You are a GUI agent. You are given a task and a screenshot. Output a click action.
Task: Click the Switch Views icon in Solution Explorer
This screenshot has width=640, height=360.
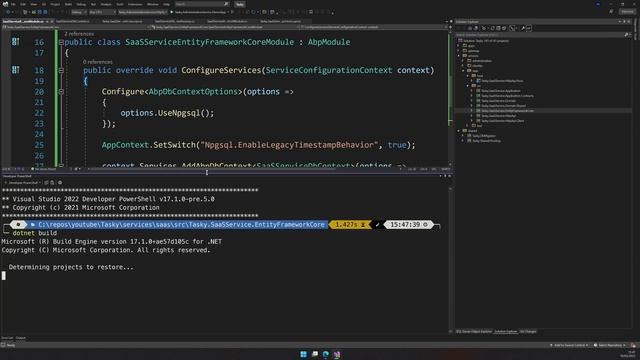click(x=476, y=28)
